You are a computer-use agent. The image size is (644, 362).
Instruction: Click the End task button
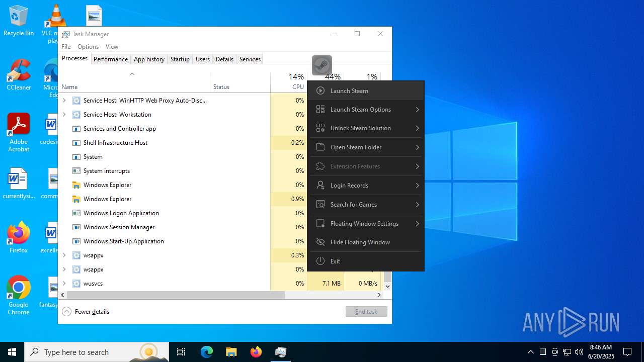366,312
